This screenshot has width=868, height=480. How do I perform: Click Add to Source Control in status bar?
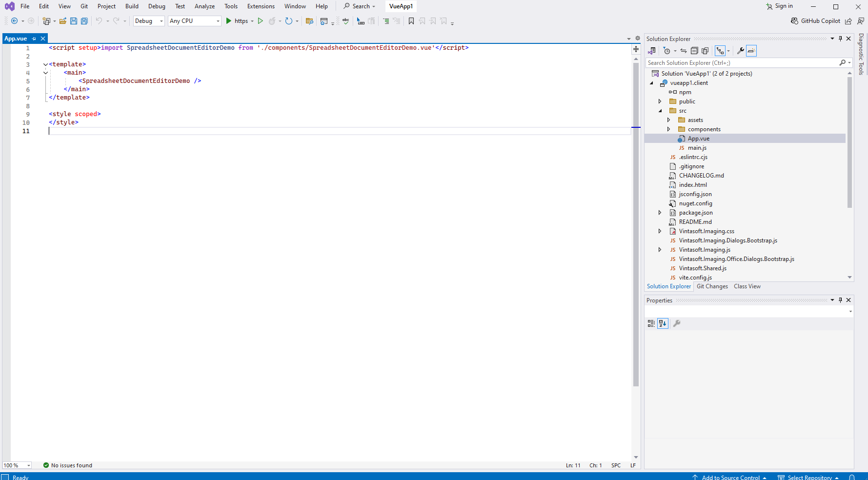730,477
